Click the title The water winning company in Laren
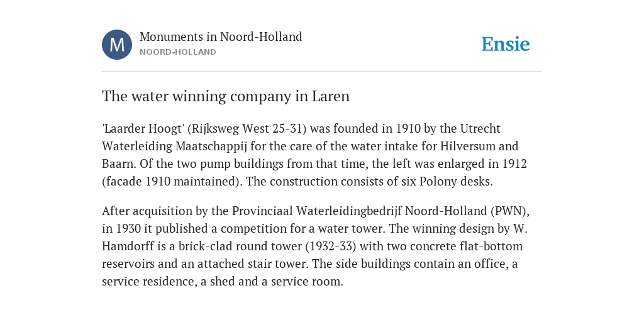Viewport: 644px width, 322px height. pos(226,96)
